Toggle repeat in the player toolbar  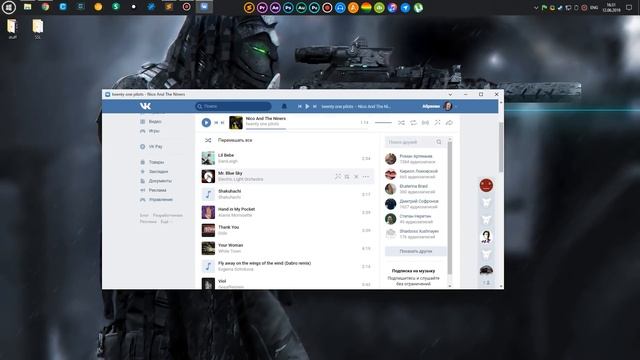point(413,122)
